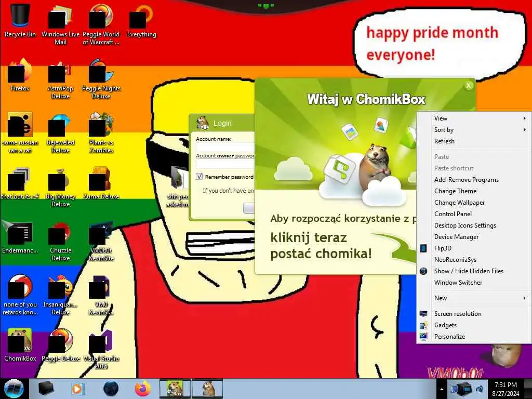The image size is (532, 399).
Task: Select Screen resolution menu entry
Action: coord(474,314)
